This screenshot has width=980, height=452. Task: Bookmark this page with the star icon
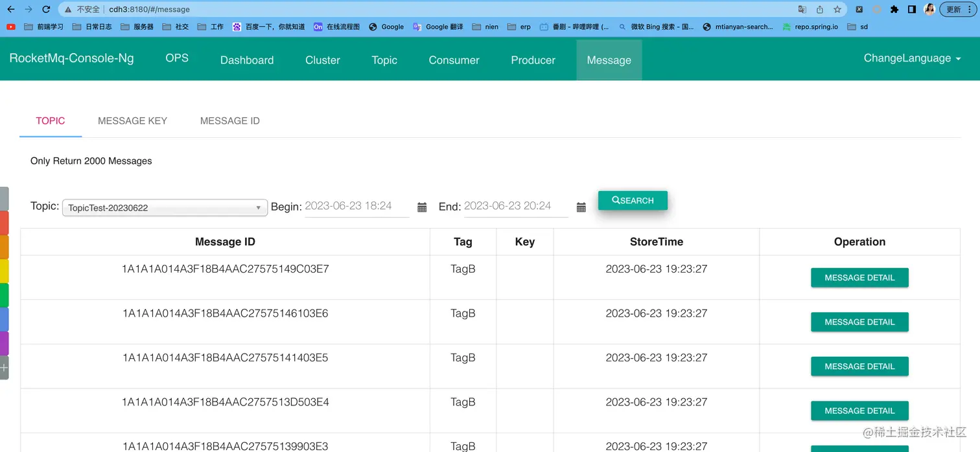pyautogui.click(x=837, y=10)
